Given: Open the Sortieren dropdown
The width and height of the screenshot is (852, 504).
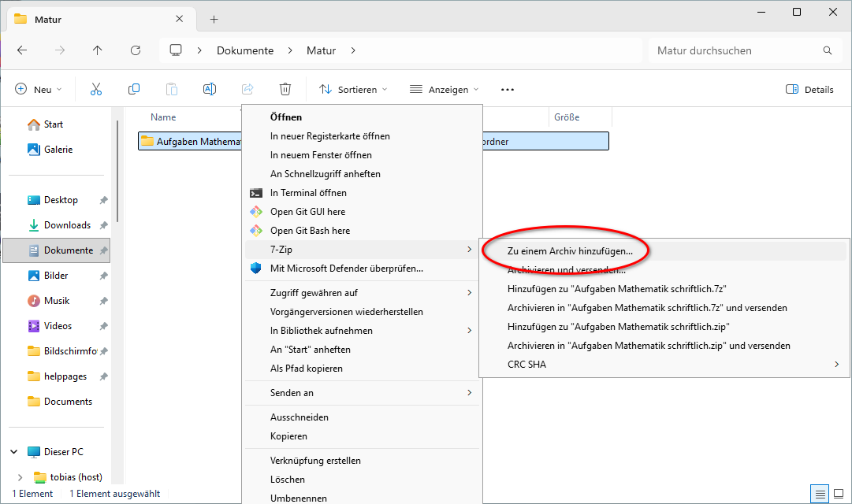Looking at the screenshot, I should coord(353,90).
